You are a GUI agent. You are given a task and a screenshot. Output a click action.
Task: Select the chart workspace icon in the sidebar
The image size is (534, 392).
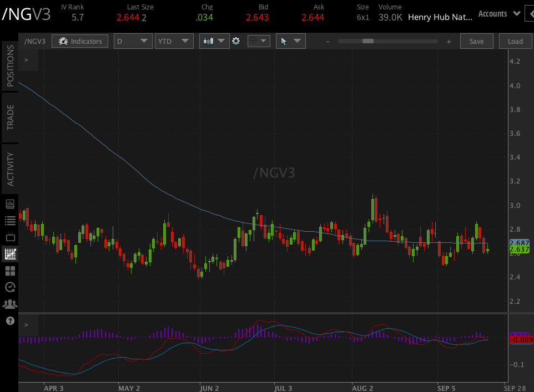tap(10, 254)
